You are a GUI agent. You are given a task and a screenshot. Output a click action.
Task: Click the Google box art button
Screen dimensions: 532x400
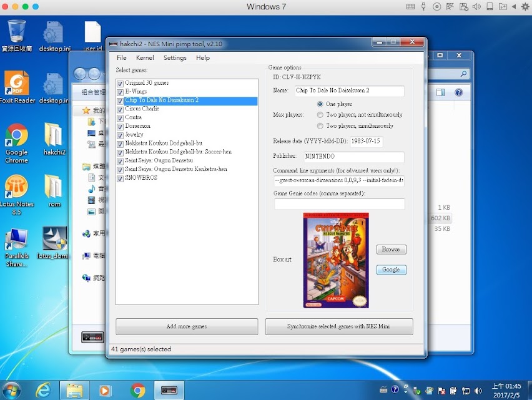coord(392,270)
